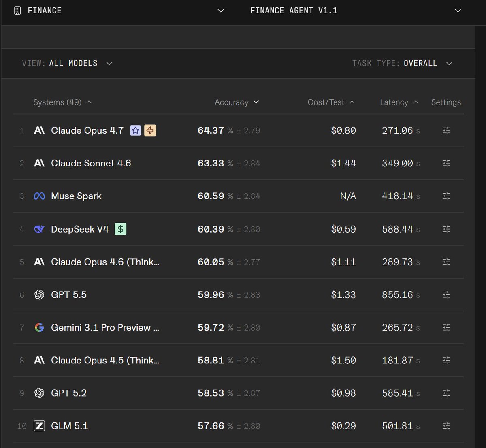Click the $1.50 cost value
The width and height of the screenshot is (486, 448).
point(343,360)
